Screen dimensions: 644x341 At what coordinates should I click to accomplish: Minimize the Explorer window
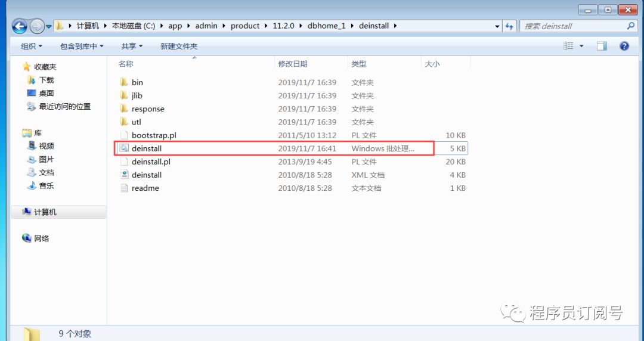pyautogui.click(x=588, y=10)
